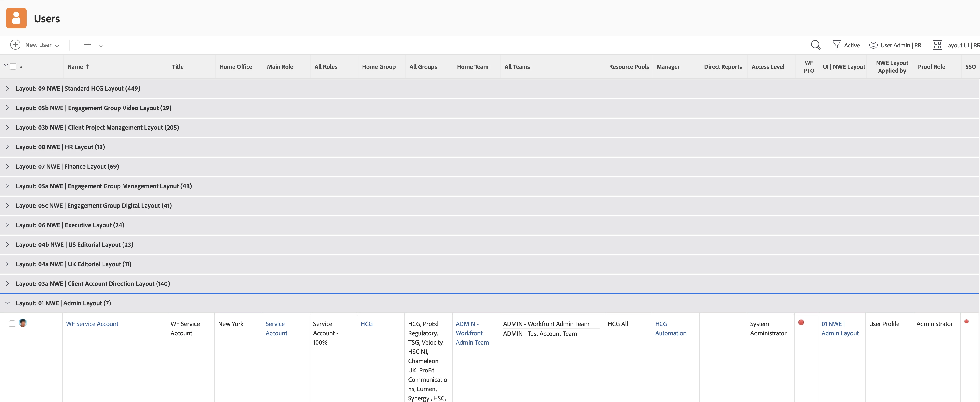Toggle the select-all checkbox in header
The width and height of the screenshot is (980, 402).
pyautogui.click(x=13, y=66)
